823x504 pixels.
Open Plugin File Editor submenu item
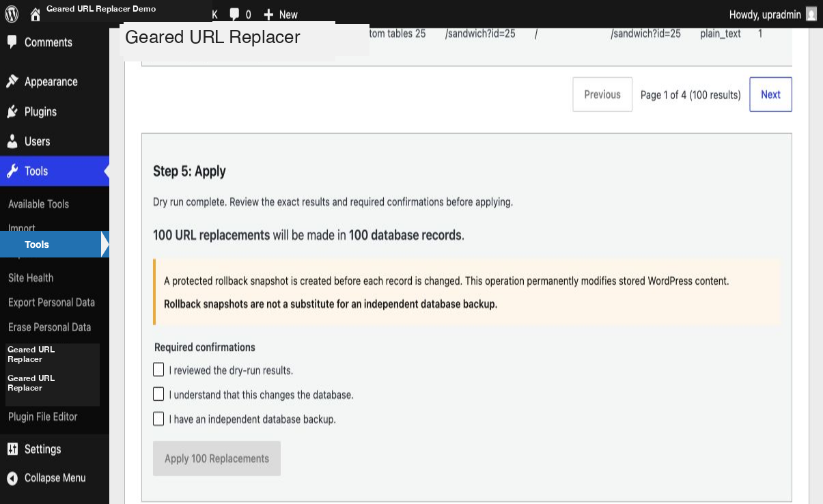[x=42, y=417]
